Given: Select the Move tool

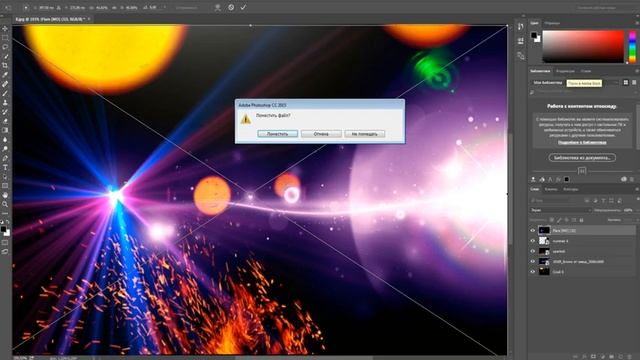Looking at the screenshot, I should coord(5,29).
